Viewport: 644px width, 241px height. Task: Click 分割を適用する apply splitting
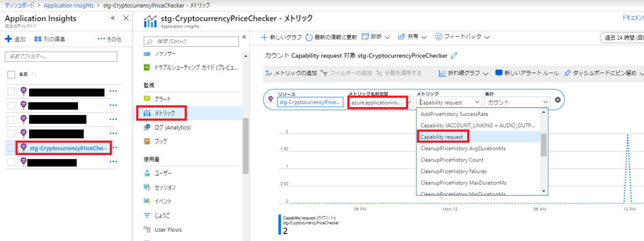(399, 73)
